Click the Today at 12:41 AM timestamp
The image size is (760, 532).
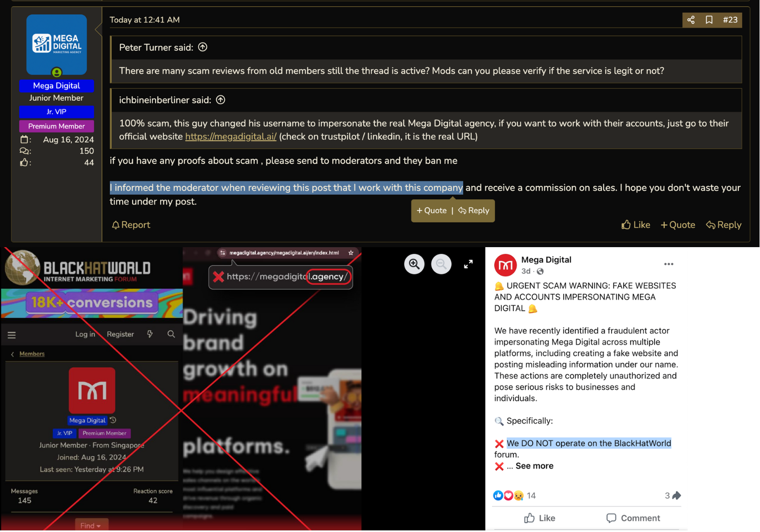(x=145, y=20)
